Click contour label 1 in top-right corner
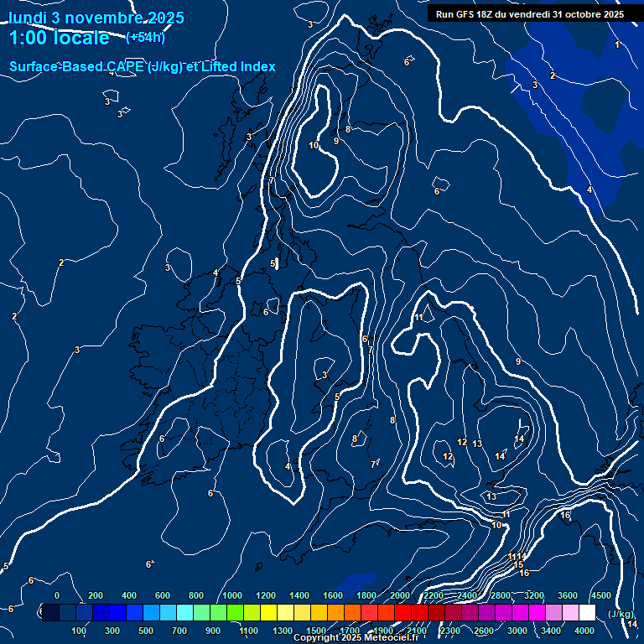Image resolution: width=644 pixels, height=644 pixels. pyautogui.click(x=617, y=45)
